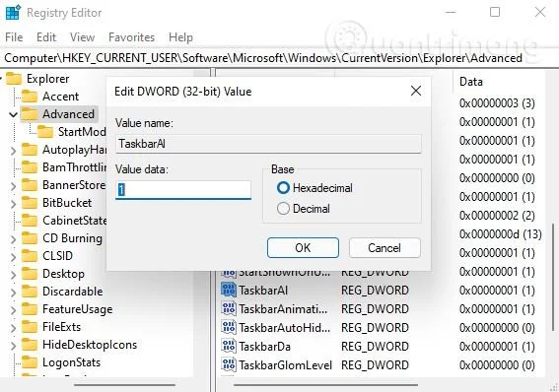Click the TaskbarGlomLevel DWORD value icon
Screen dimensions: 559x392
click(x=229, y=364)
